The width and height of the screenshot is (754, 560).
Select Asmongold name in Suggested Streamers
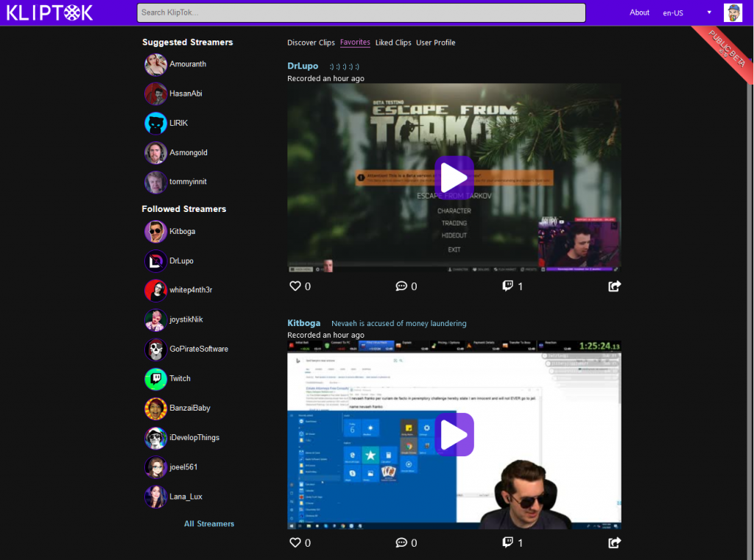click(188, 153)
